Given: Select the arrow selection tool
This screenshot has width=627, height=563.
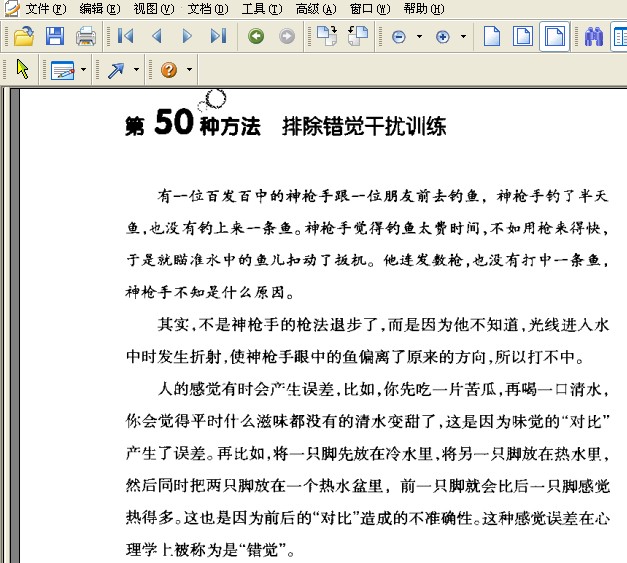Looking at the screenshot, I should coord(23,69).
